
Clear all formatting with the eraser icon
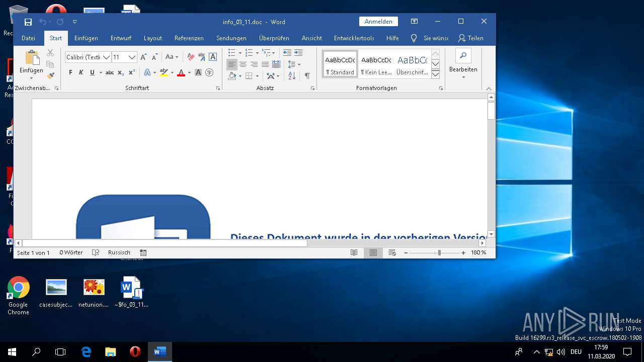[x=191, y=57]
